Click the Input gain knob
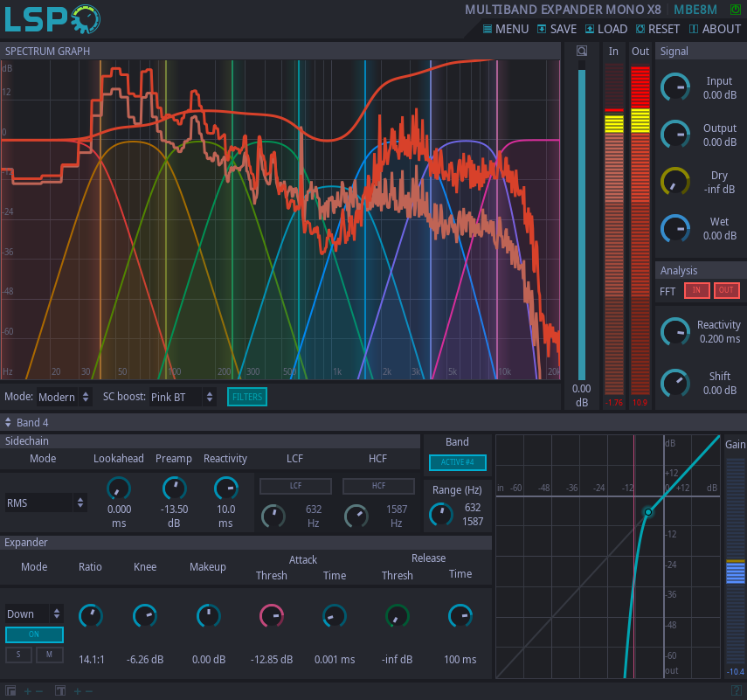747x700 pixels. tap(675, 87)
